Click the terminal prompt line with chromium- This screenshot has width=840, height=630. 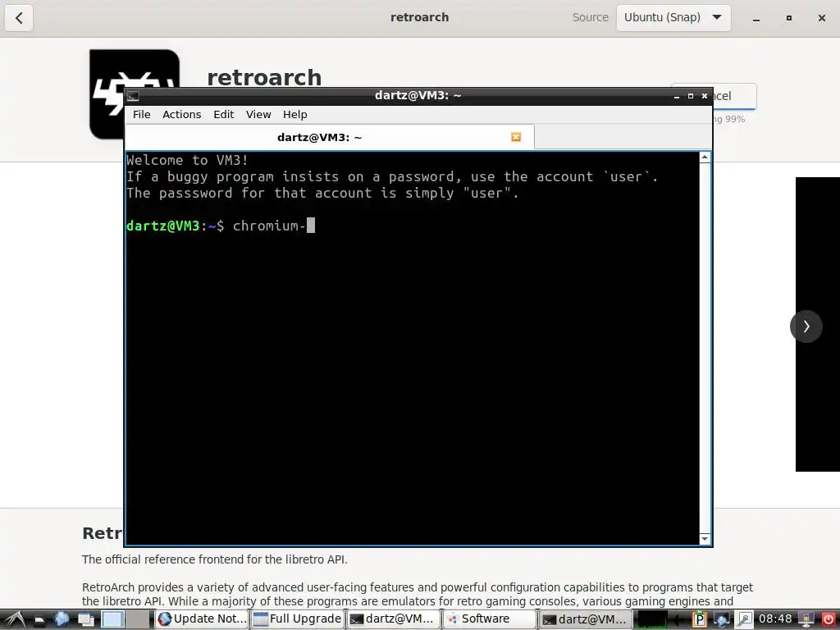click(x=221, y=226)
